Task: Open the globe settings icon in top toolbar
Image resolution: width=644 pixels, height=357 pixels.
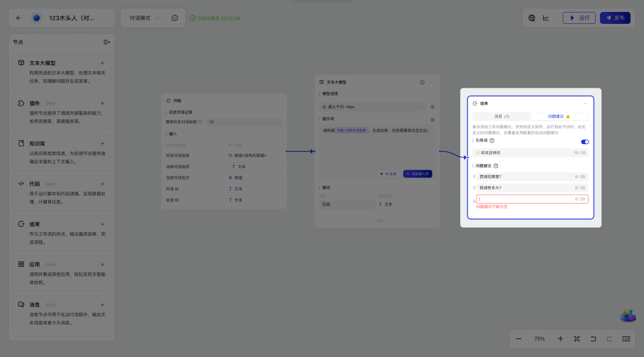Action: (532, 18)
